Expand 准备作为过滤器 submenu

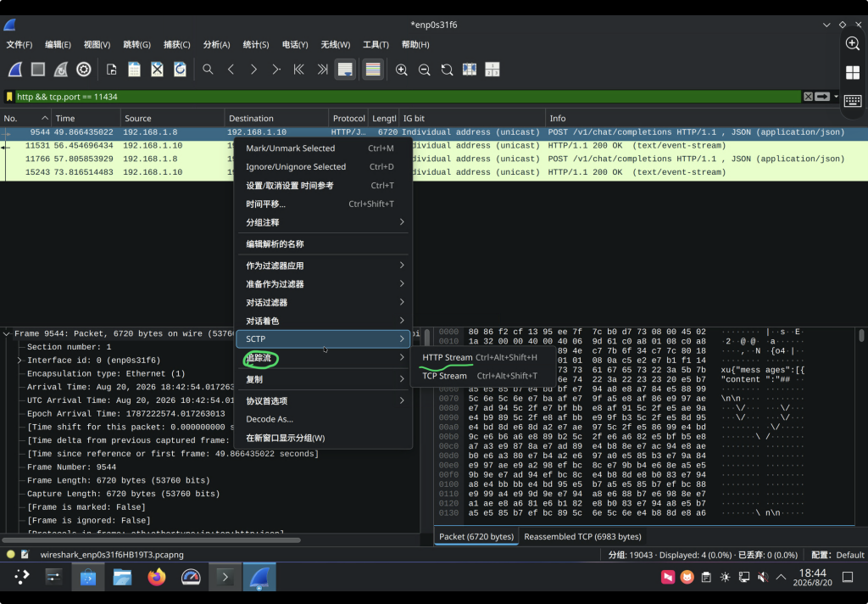(x=324, y=283)
